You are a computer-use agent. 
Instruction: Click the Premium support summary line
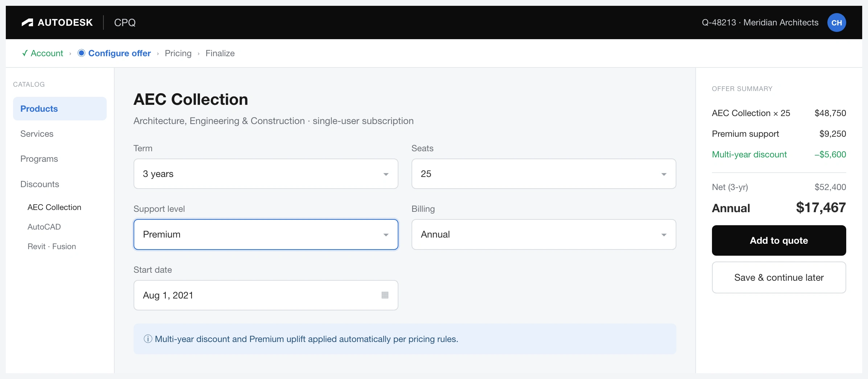pos(779,134)
